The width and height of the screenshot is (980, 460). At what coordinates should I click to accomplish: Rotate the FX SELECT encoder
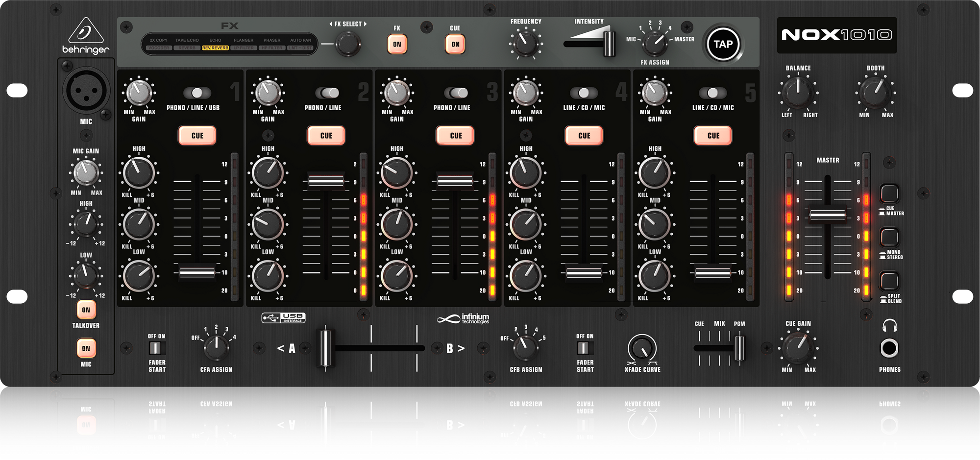[347, 44]
